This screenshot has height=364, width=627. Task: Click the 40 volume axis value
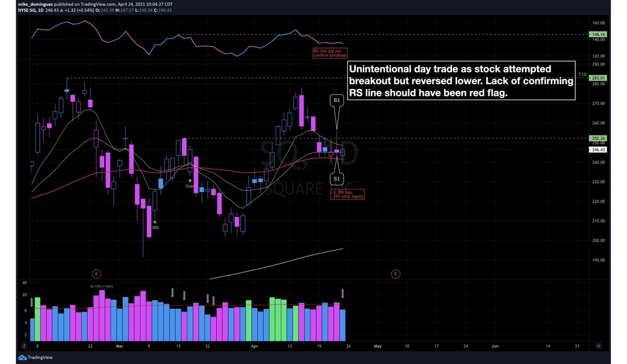(x=24, y=283)
